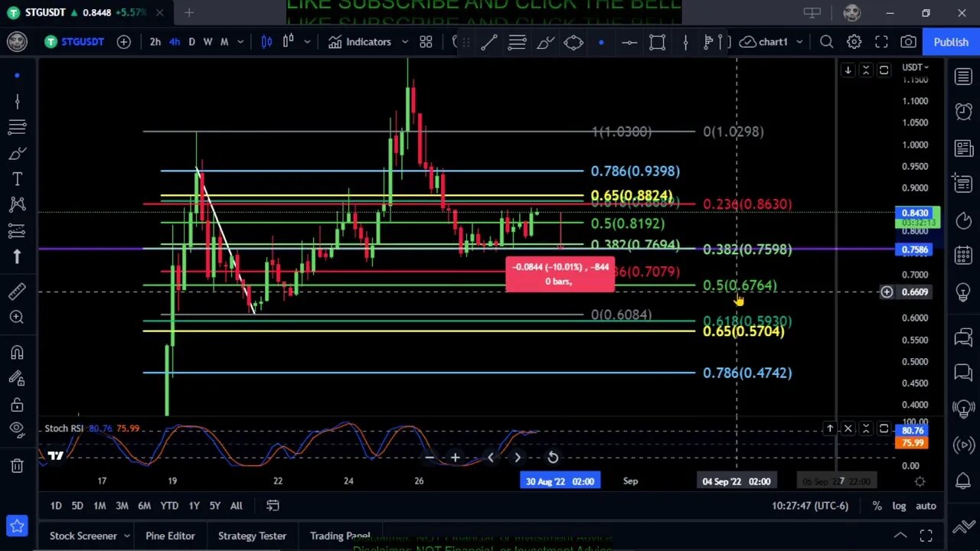The width and height of the screenshot is (980, 551).
Task: Select the trend line tool in the floating toolbar
Action: tap(488, 43)
